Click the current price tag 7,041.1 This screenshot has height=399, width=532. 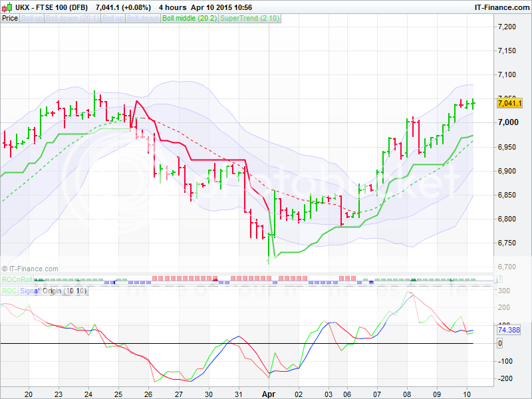coord(509,102)
